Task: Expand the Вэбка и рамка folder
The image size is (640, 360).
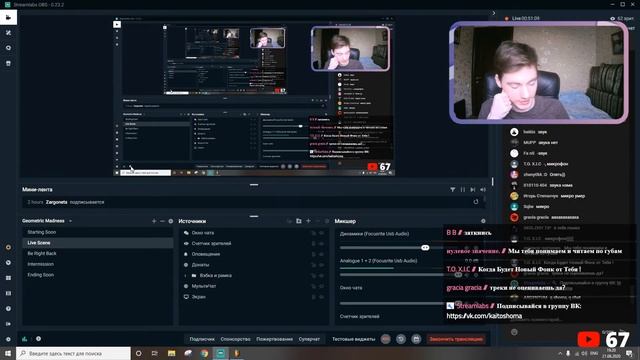Action: (x=186, y=276)
